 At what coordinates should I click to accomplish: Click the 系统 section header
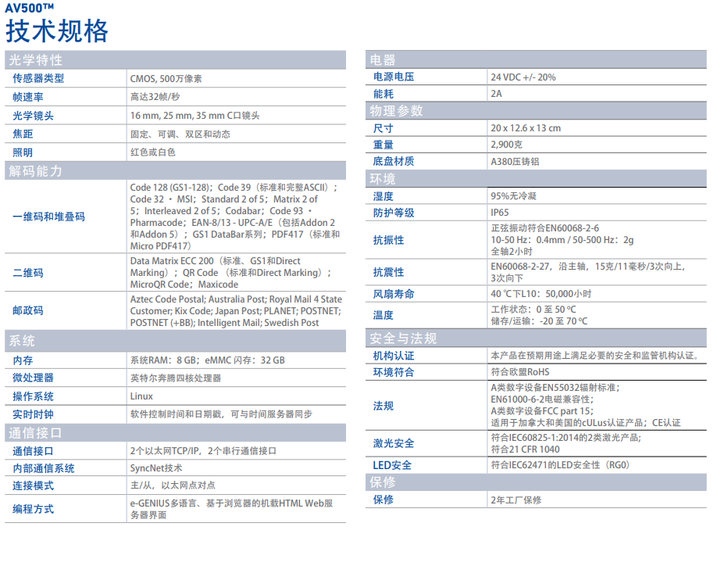coord(22,342)
